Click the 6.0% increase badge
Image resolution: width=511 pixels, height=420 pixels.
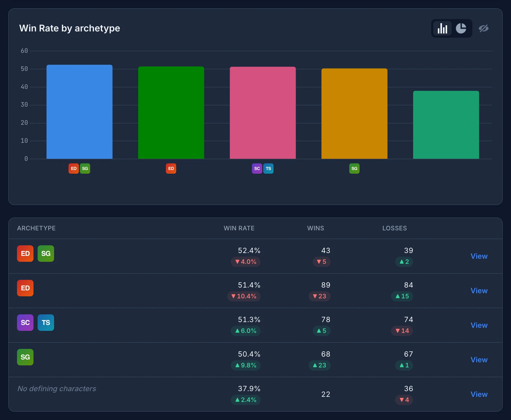(246, 331)
